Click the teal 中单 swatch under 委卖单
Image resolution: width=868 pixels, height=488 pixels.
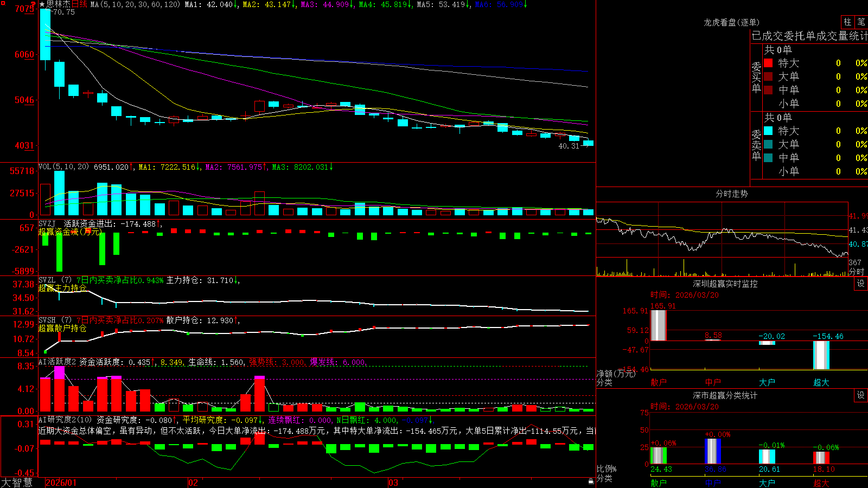(768, 158)
